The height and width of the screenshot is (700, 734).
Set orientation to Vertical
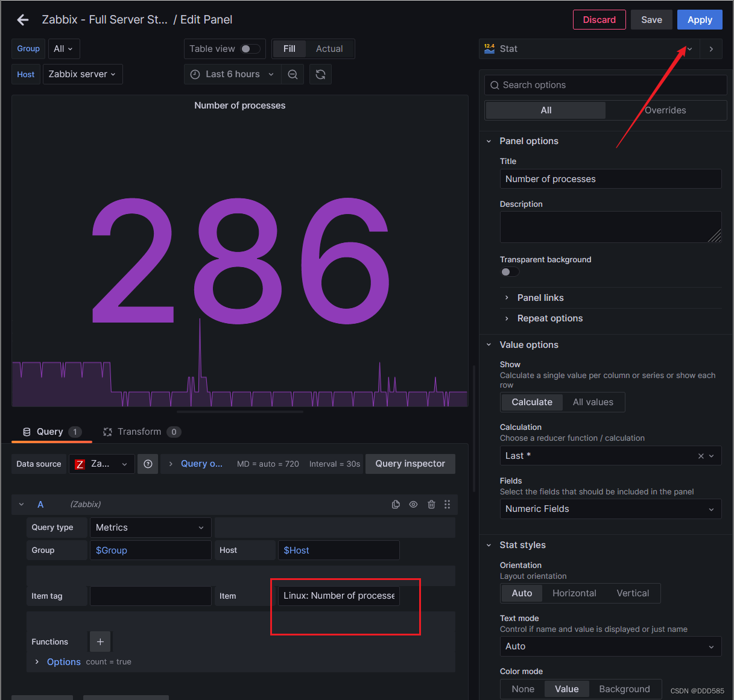(x=633, y=593)
